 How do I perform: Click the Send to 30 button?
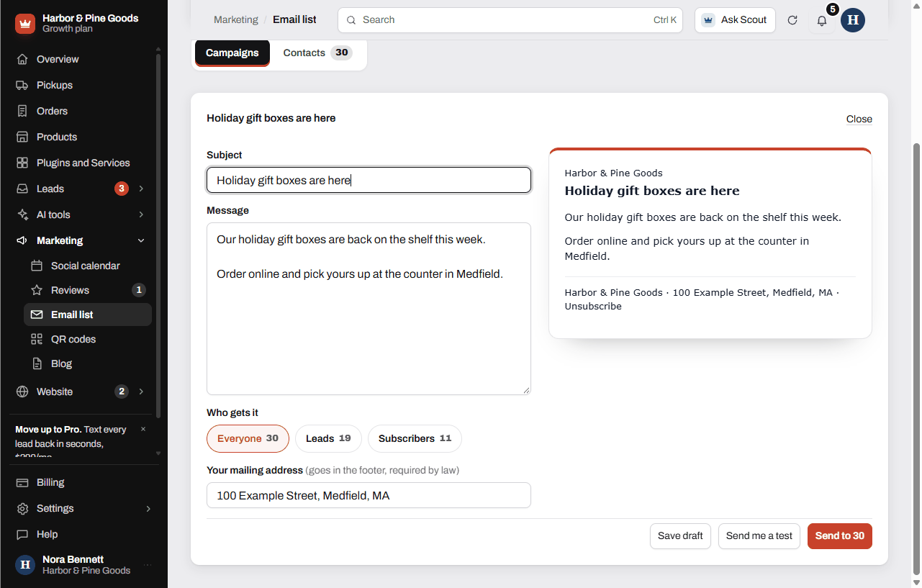(x=840, y=536)
